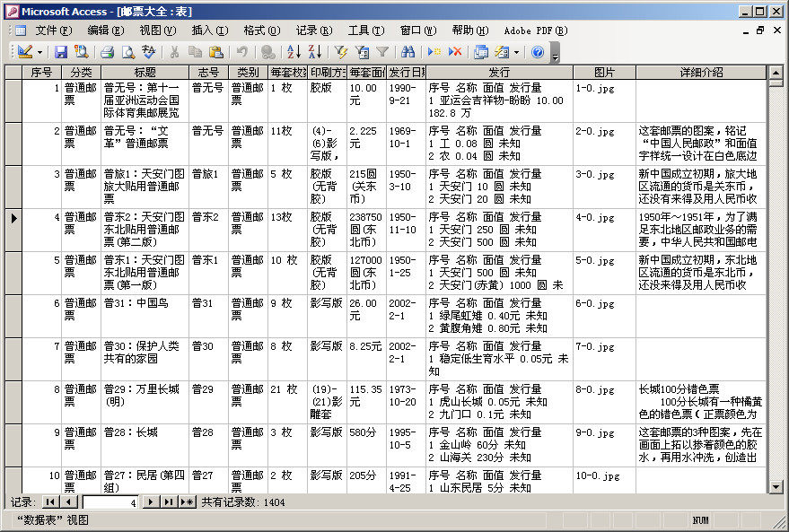Select the 类别 column header
Screen dimensions: 789x532
[x=248, y=73]
